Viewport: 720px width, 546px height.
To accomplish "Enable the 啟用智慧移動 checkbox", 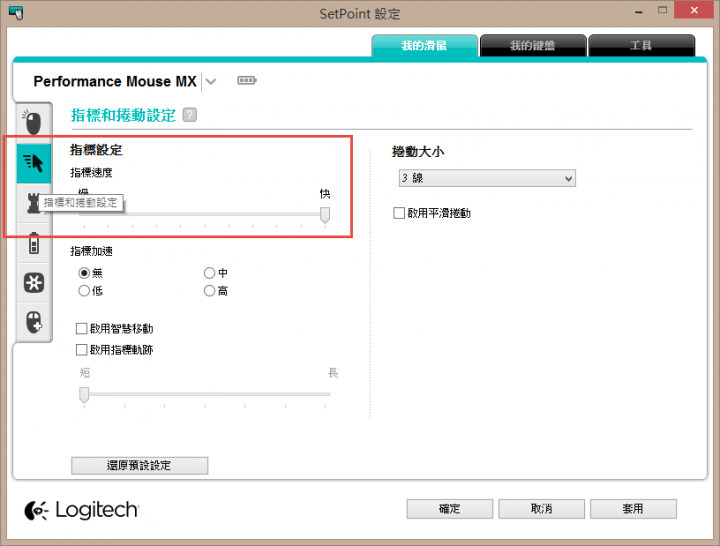I will pyautogui.click(x=81, y=328).
